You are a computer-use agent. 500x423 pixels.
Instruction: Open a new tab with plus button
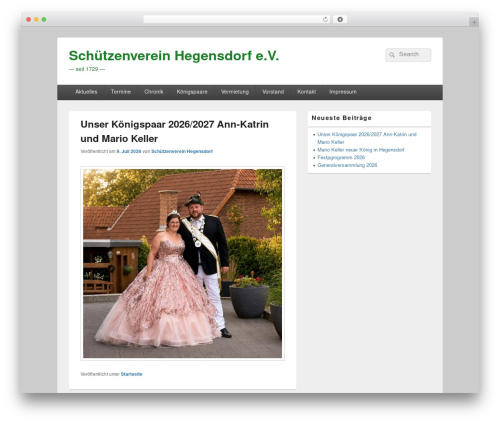point(474,22)
